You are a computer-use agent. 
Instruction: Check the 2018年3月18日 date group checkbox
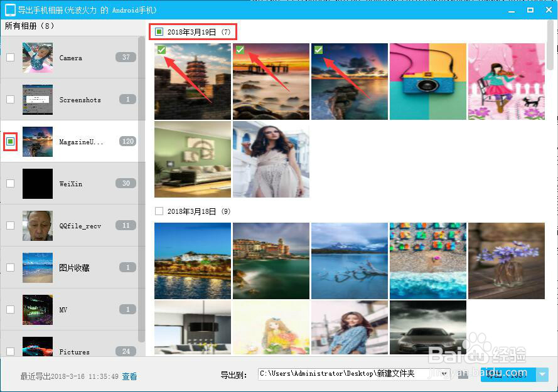(x=159, y=211)
